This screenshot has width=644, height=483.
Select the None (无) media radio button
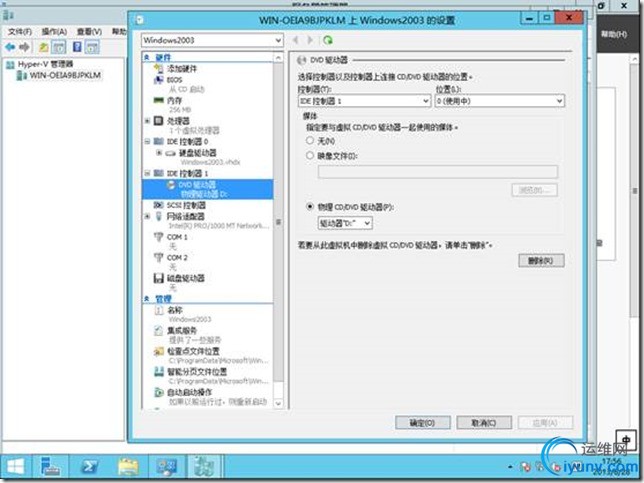[x=310, y=140]
